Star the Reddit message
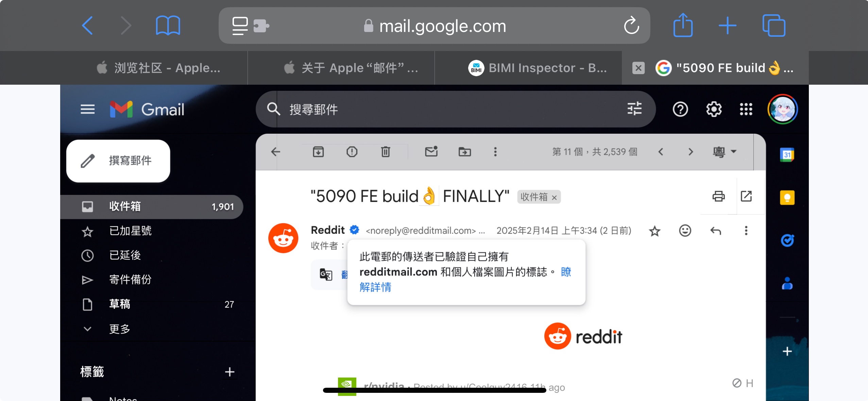868x401 pixels. (654, 231)
